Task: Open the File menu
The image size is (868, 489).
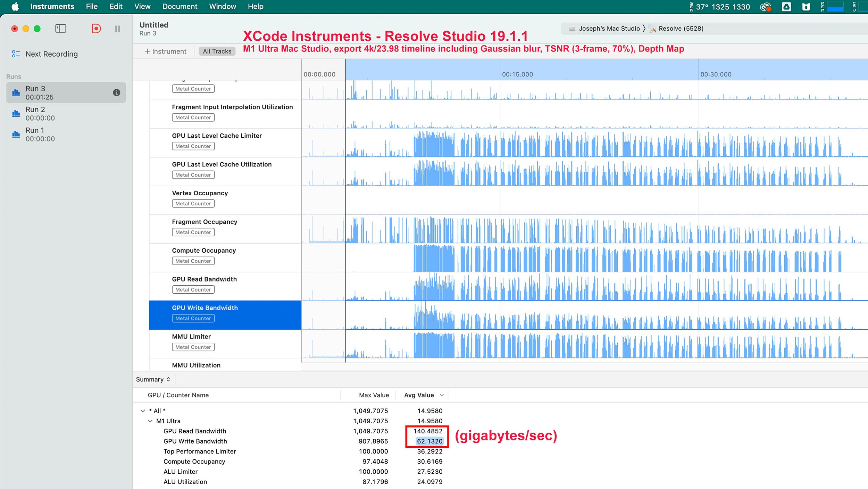Action: tap(92, 7)
